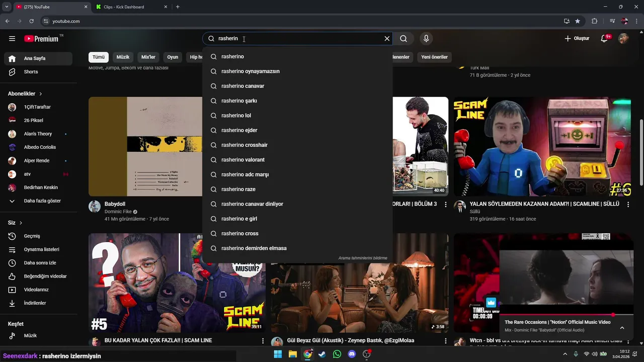The image size is (644, 362).
Task: Bookmark this page with the star icon
Action: pos(578,21)
